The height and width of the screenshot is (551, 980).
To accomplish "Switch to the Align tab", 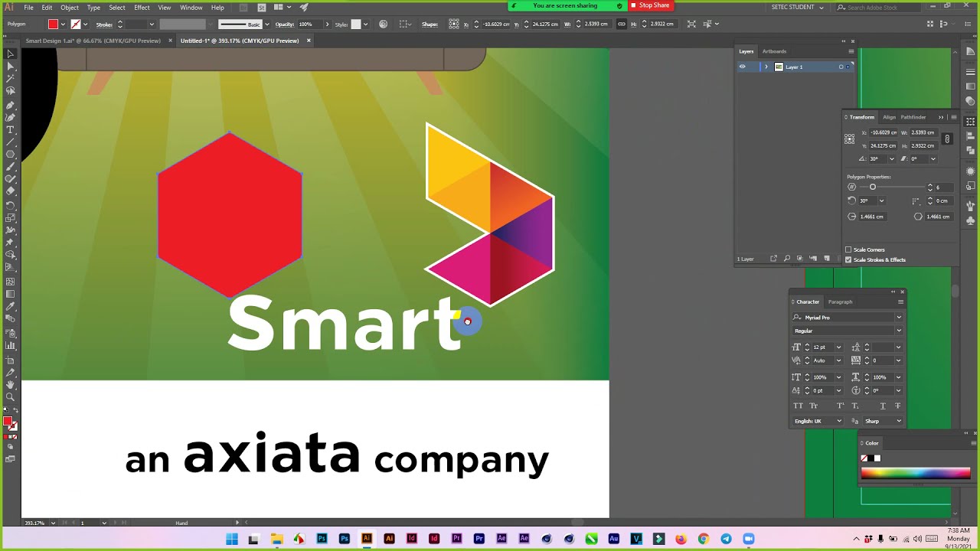I will (889, 117).
